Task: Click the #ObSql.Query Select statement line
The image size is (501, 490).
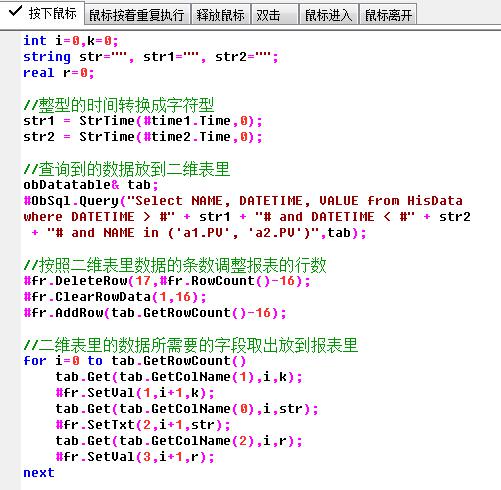Action: click(x=243, y=201)
